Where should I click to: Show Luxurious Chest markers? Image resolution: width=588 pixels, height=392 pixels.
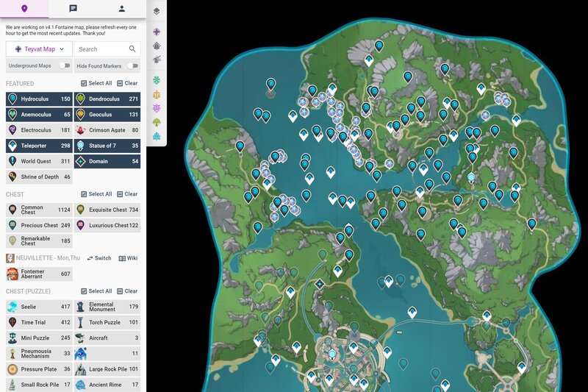(x=107, y=226)
